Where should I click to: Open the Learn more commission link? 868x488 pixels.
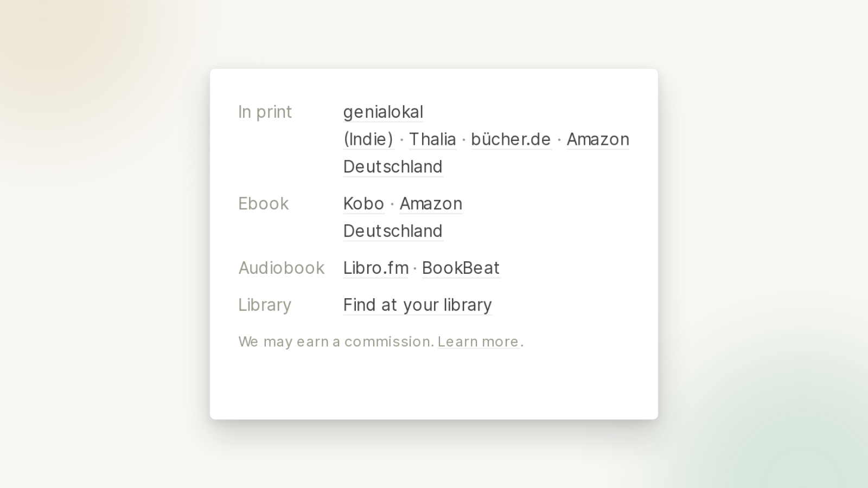478,342
